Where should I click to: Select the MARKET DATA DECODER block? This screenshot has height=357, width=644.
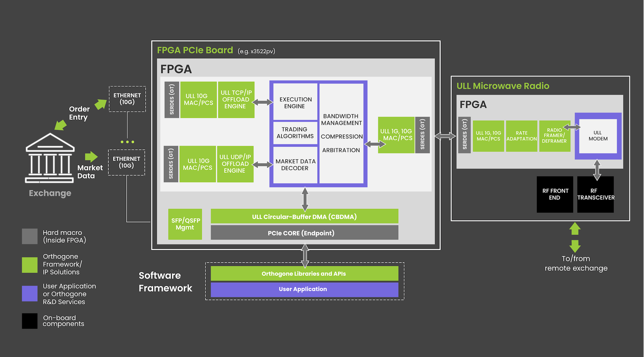tap(295, 165)
